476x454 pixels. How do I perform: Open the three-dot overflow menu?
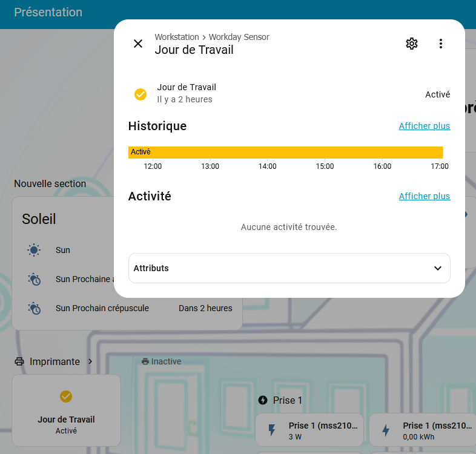tap(441, 44)
